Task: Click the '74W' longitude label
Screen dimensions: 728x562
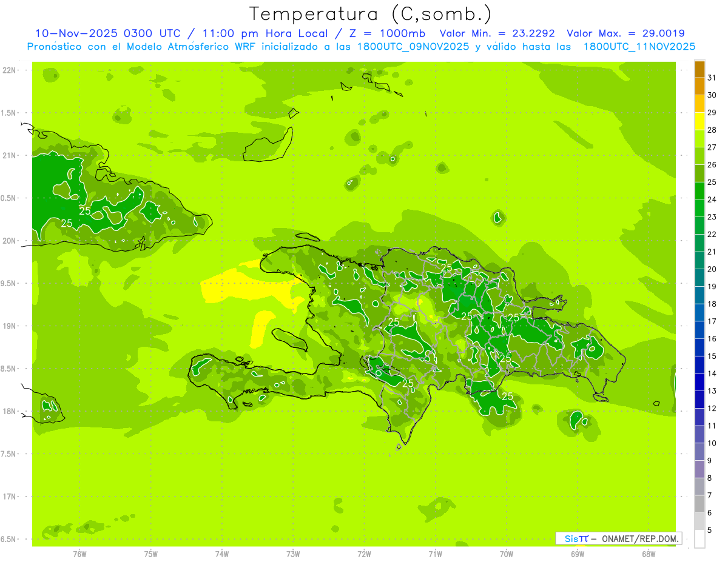Action: coord(222,554)
